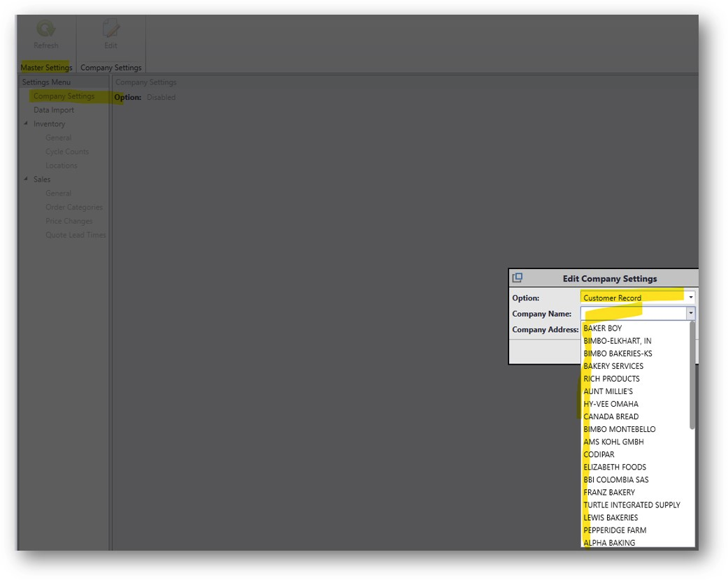Open Data Import in the settings tree
Screen dimensions: 728x580
(x=54, y=110)
